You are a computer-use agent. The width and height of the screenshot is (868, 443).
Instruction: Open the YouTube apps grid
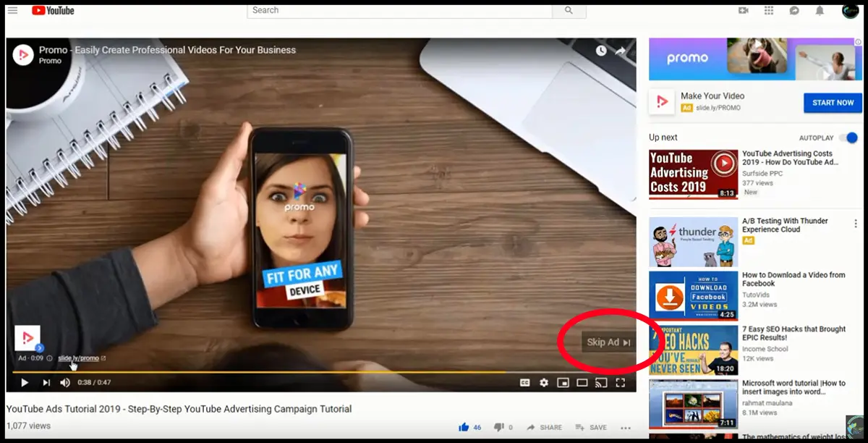[768, 10]
